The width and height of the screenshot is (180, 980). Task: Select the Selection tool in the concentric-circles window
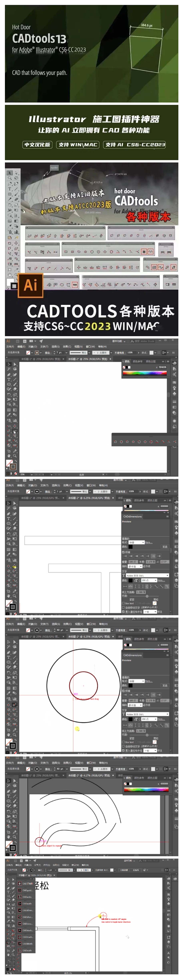point(9,642)
